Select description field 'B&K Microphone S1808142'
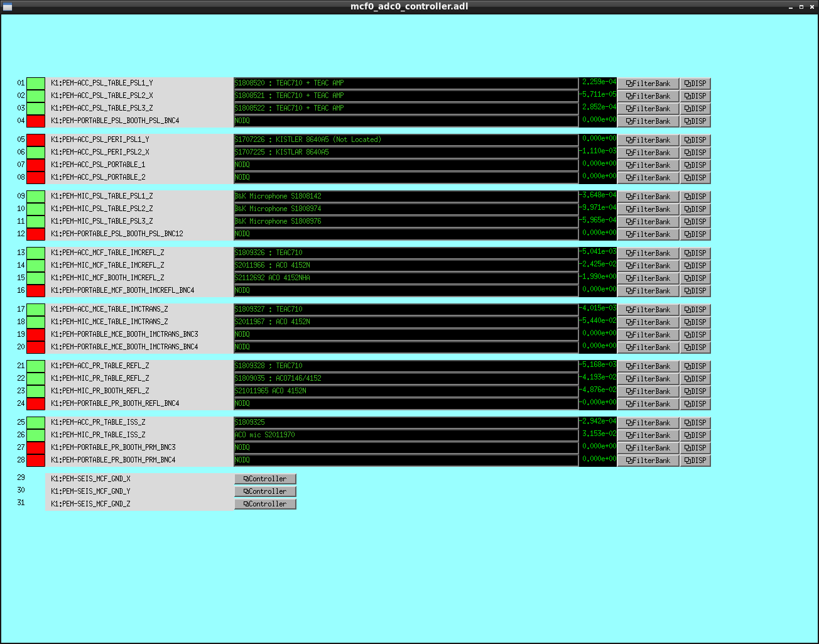The height and width of the screenshot is (644, 819). (406, 197)
